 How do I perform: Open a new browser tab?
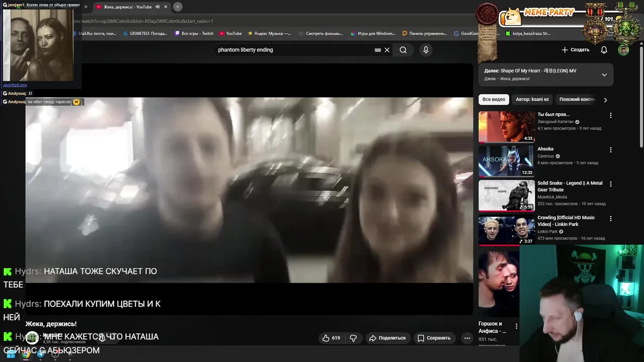178,7
